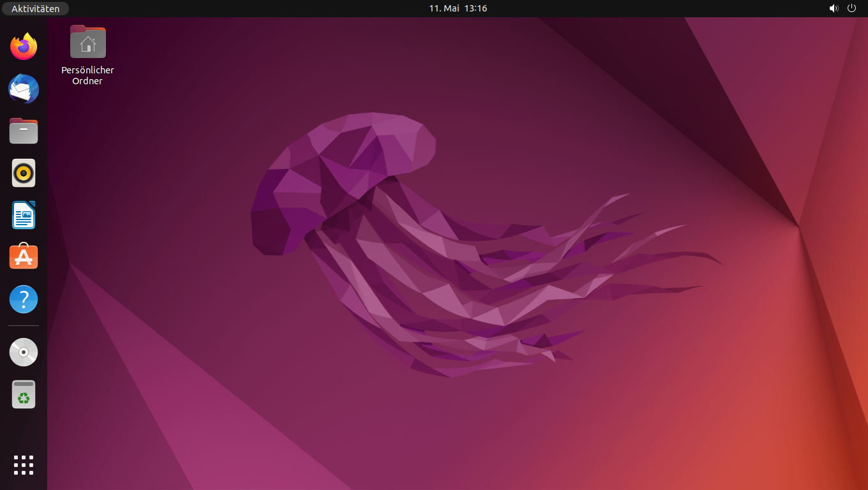The height and width of the screenshot is (490, 868).
Task: Open the mounted disc from the dock
Action: coord(23,352)
